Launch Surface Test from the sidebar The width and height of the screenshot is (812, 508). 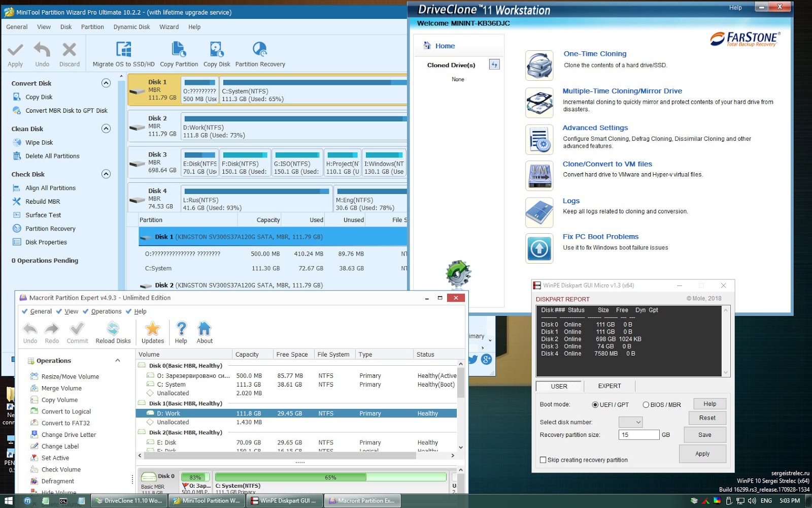point(44,215)
